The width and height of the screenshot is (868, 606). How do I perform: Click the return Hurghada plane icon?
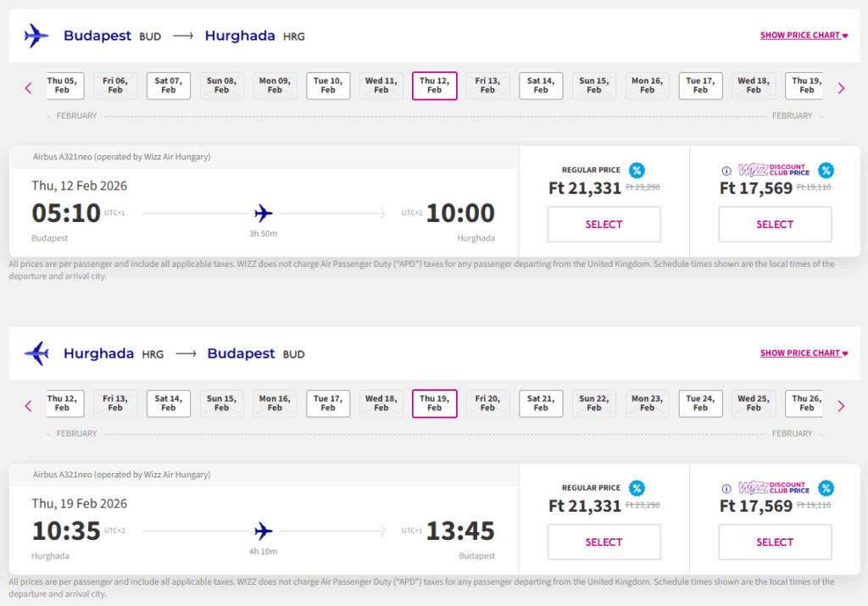36,353
